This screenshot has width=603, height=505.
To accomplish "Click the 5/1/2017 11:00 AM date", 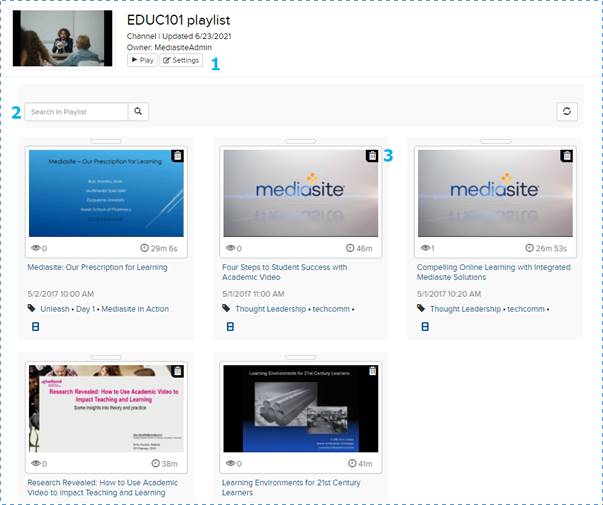I will click(x=253, y=294).
